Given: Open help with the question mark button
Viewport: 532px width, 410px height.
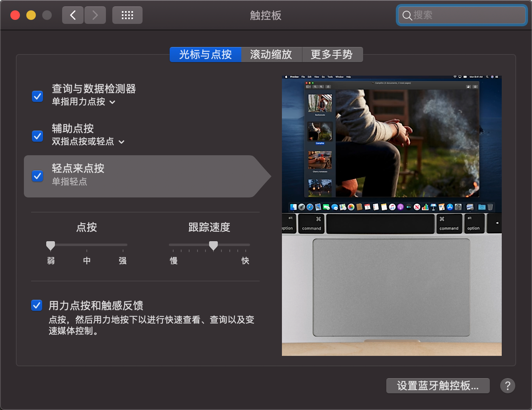Looking at the screenshot, I should pyautogui.click(x=507, y=386).
